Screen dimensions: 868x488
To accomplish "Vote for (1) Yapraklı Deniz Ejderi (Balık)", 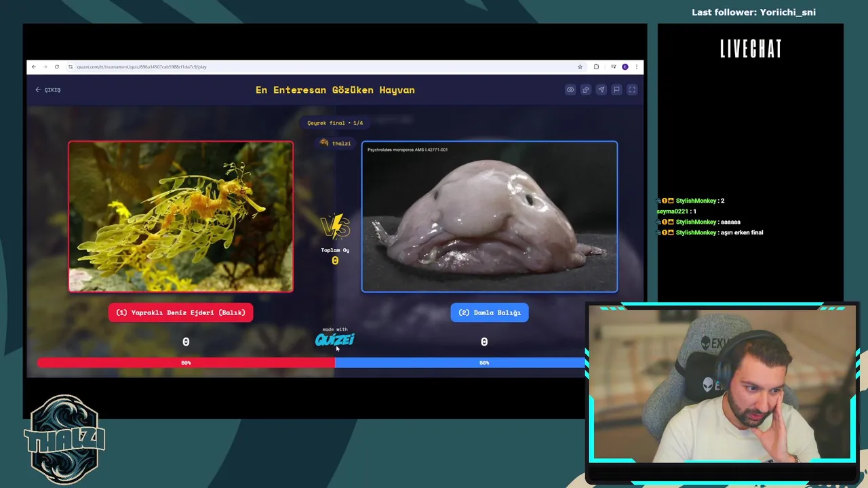I will [180, 312].
